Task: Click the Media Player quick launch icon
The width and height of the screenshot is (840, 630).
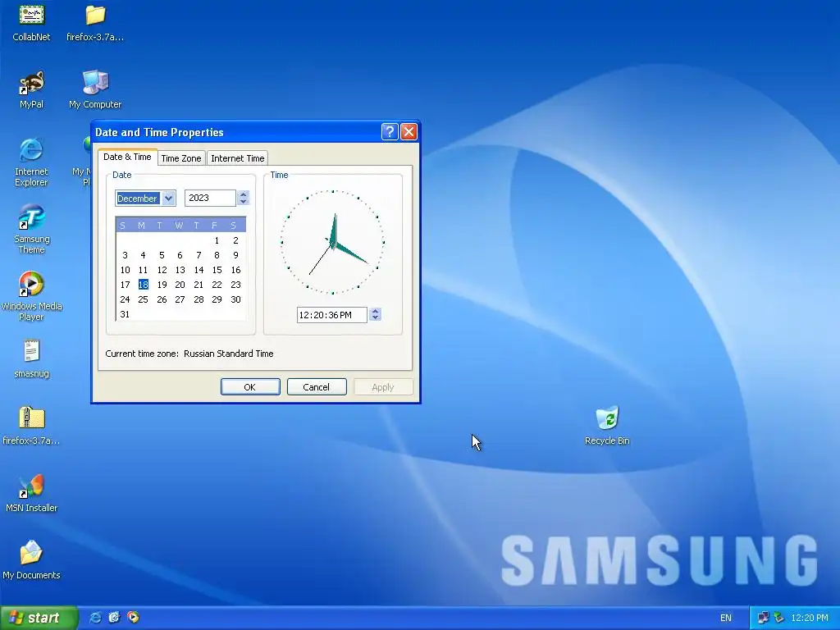Action: point(133,618)
